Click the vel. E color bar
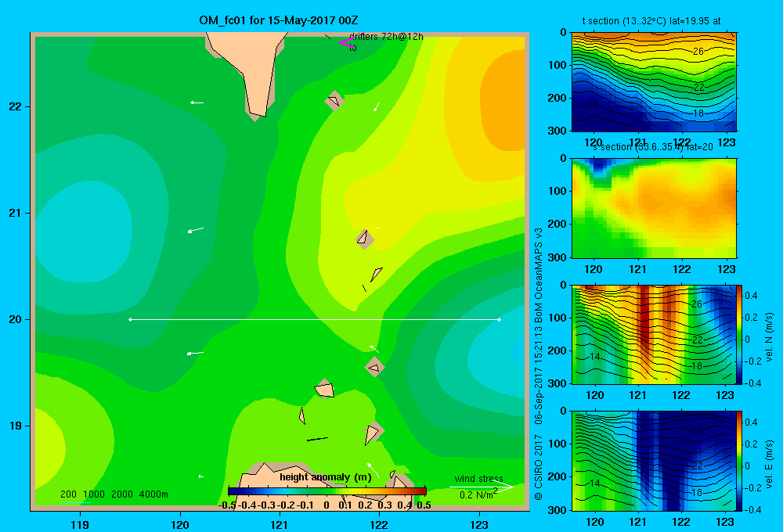The image size is (783, 532). 739,461
